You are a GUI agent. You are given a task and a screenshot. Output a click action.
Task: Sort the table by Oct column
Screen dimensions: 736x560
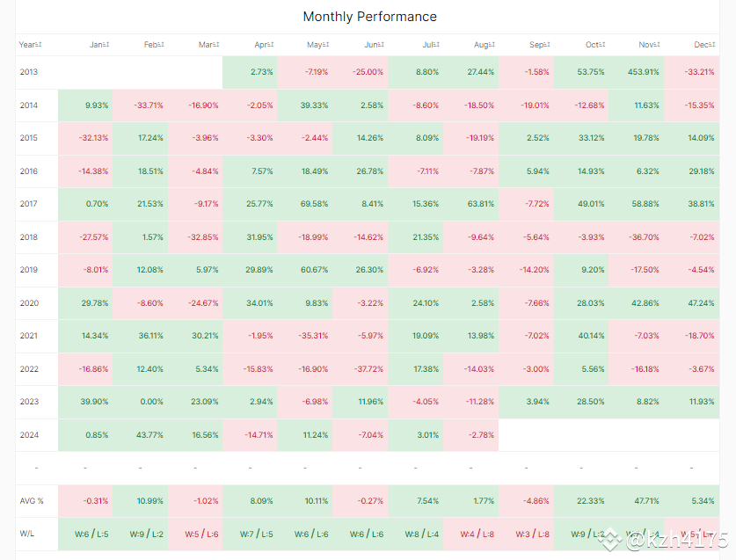click(594, 44)
